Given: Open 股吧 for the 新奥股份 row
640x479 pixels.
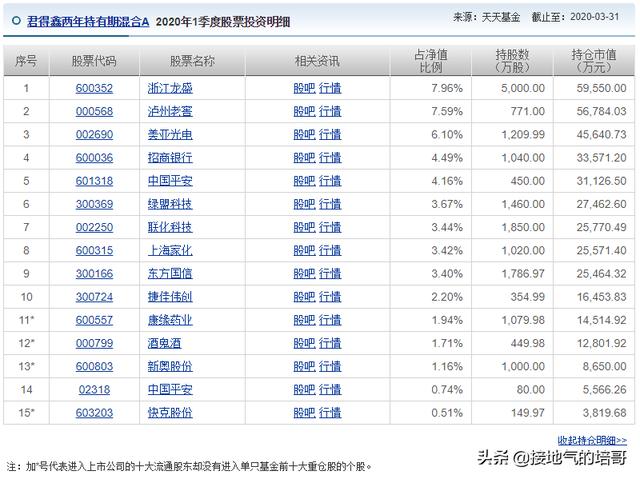Looking at the screenshot, I should coord(304,366).
